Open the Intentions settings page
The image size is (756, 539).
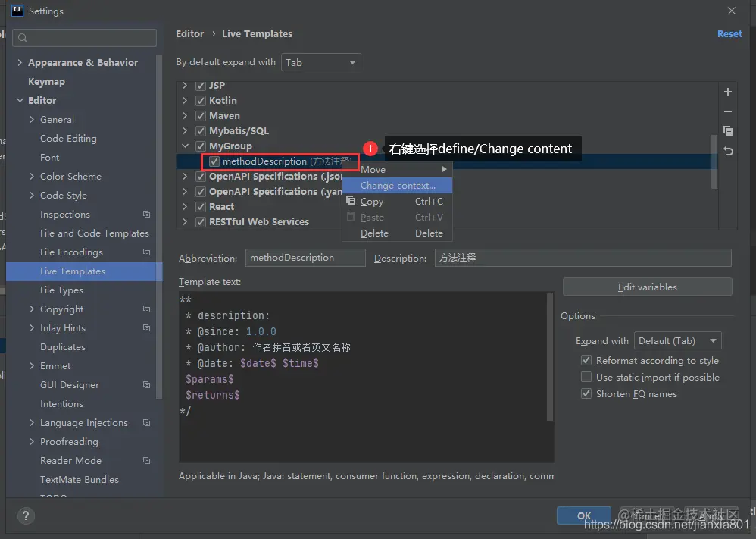tap(61, 404)
